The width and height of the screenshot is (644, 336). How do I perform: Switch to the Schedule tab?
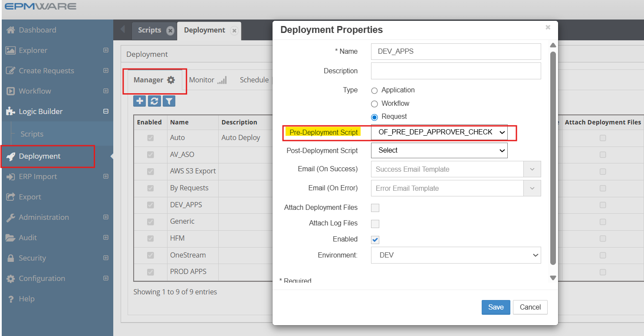click(x=254, y=80)
